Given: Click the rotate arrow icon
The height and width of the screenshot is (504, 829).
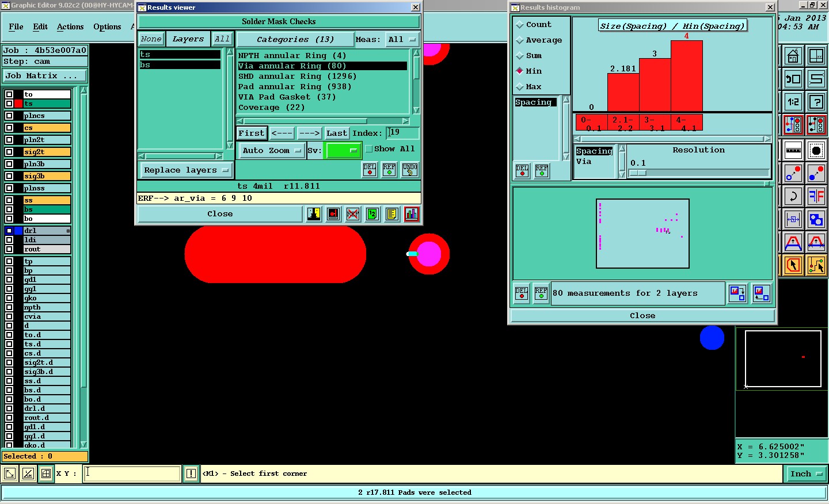Looking at the screenshot, I should click(x=793, y=196).
